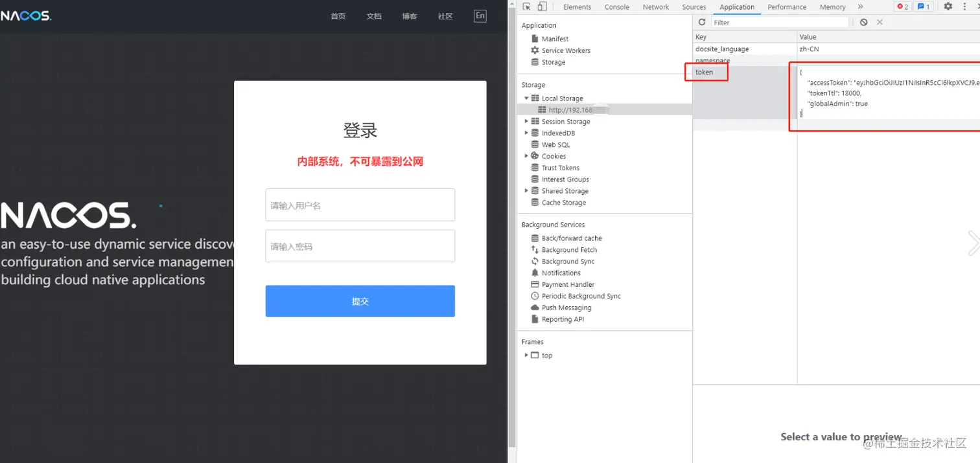This screenshot has width=980, height=463.
Task: Expand the top frame node
Action: click(526, 356)
